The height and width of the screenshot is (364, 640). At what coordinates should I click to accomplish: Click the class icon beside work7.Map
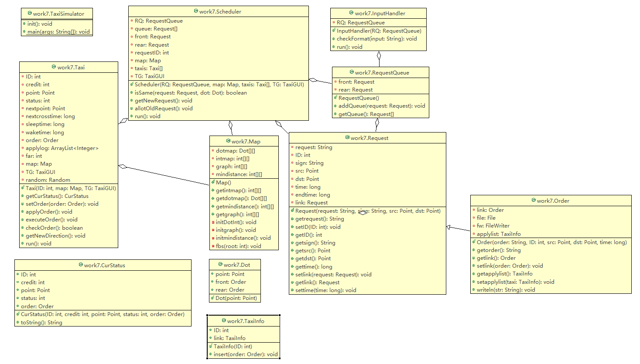pyautogui.click(x=228, y=141)
